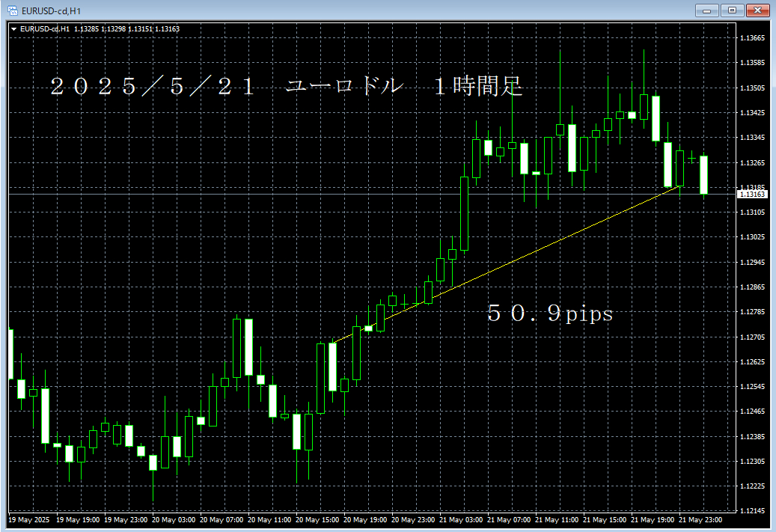Viewport: 776px width, 532px height.
Task: Click the 'ユーロドル' chart text label
Action: [x=345, y=86]
